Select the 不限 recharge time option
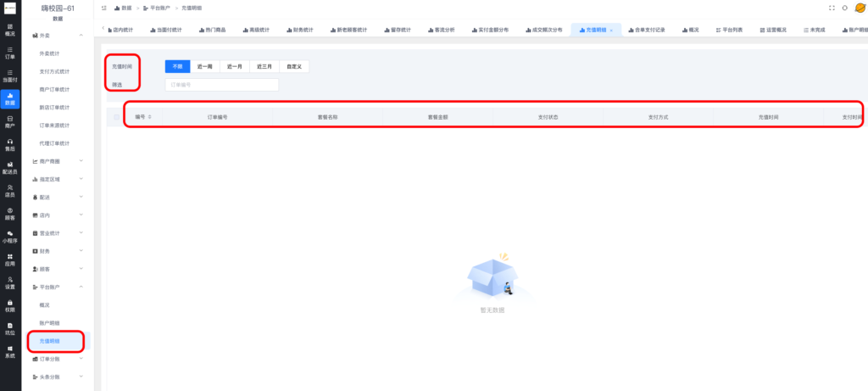Viewport: 868px width, 391px height. (177, 66)
